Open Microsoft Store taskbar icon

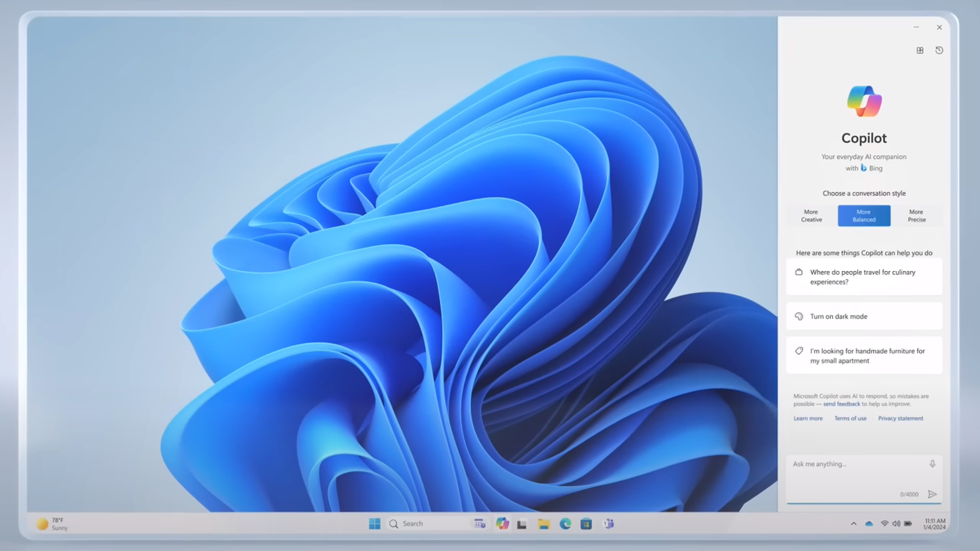586,523
